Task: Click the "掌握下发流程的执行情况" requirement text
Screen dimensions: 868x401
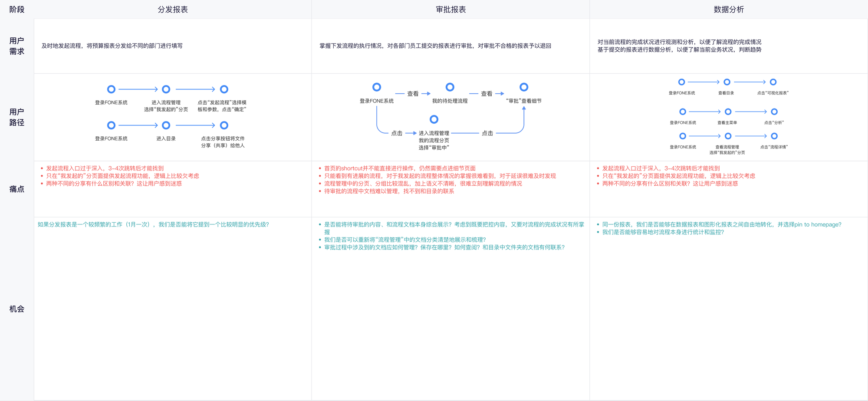Action: point(435,46)
